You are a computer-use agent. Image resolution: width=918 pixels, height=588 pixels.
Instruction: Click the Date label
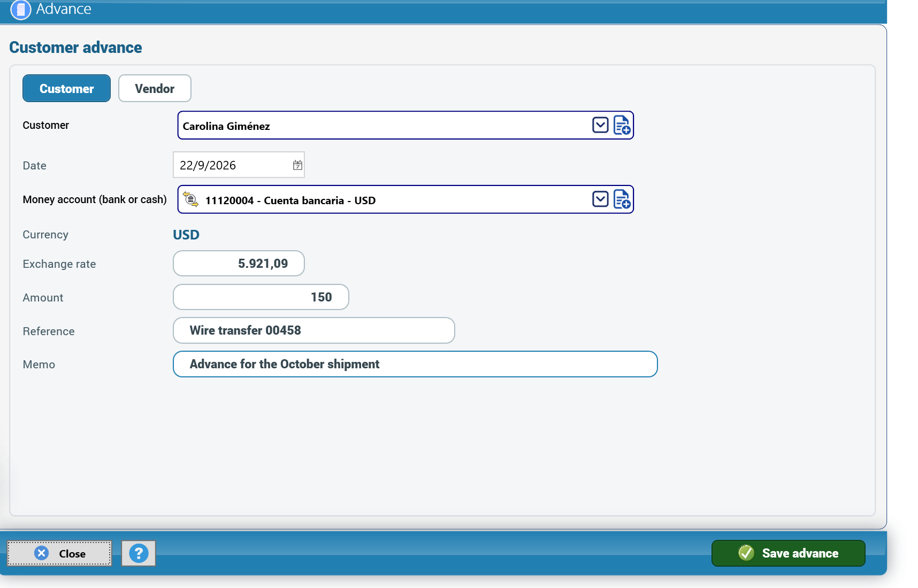point(34,166)
